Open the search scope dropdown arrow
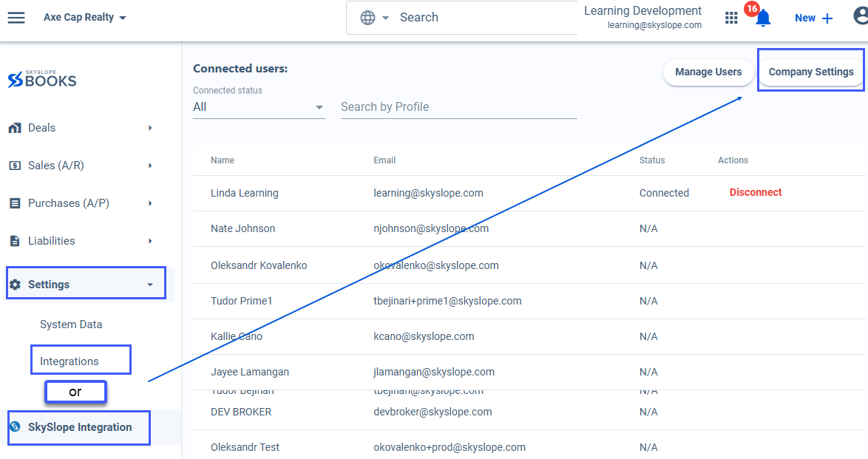This screenshot has height=459, width=868. [x=386, y=18]
